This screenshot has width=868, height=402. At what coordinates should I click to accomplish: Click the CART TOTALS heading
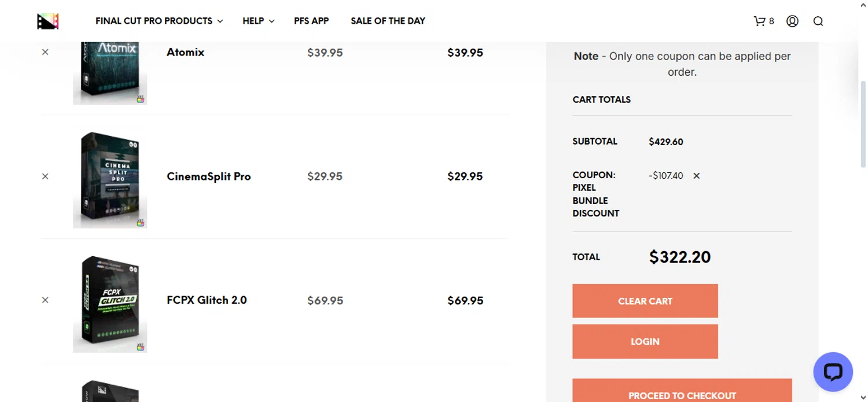pos(602,99)
